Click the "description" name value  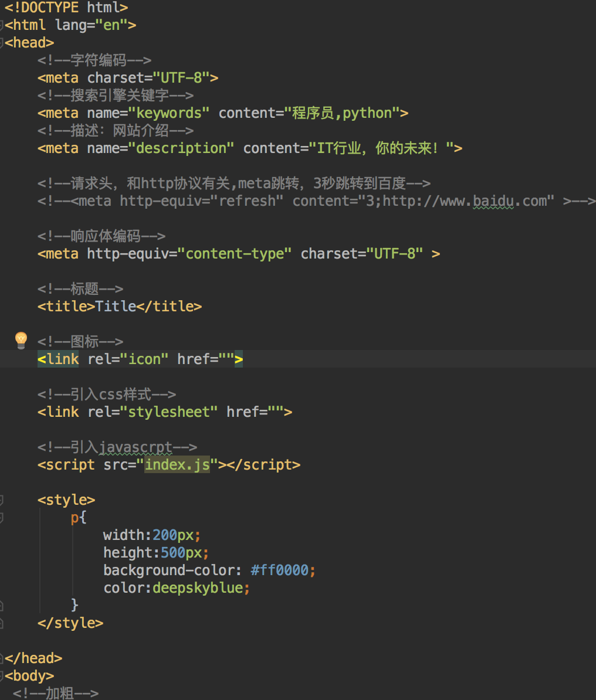181,149
